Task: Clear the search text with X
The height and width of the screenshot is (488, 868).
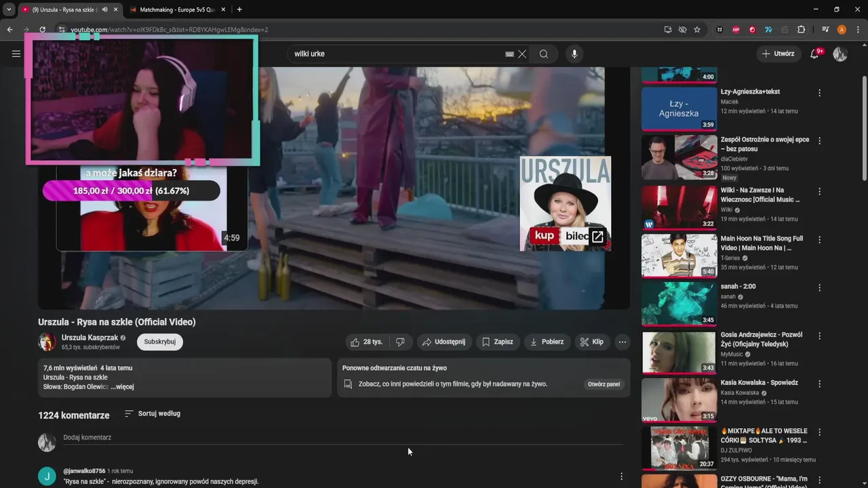Action: [x=522, y=54]
